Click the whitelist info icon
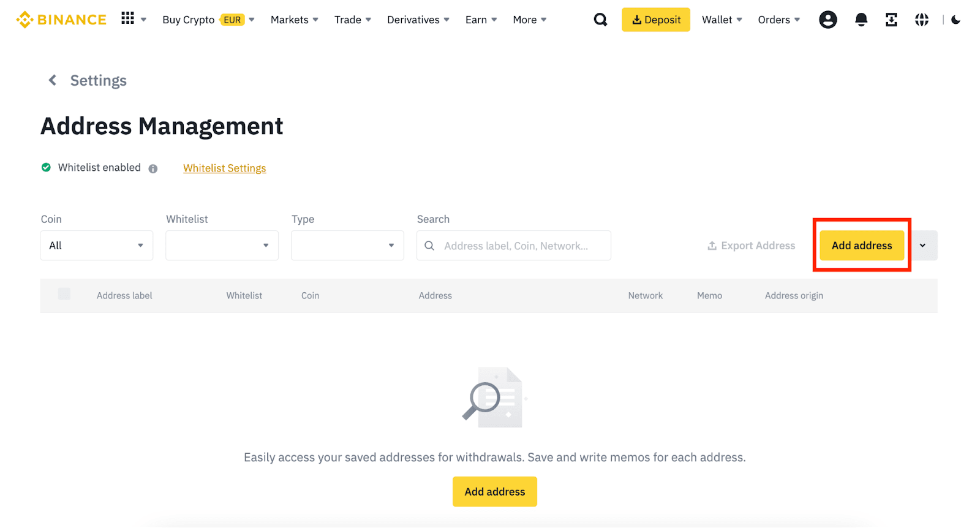Image resolution: width=980 pixels, height=528 pixels. [153, 168]
